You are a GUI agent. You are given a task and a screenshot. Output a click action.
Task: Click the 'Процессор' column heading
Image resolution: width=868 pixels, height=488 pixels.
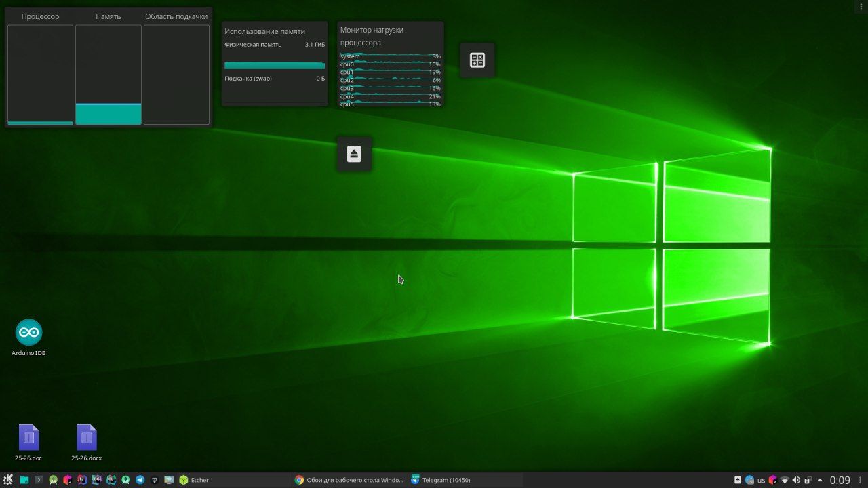pyautogui.click(x=40, y=16)
